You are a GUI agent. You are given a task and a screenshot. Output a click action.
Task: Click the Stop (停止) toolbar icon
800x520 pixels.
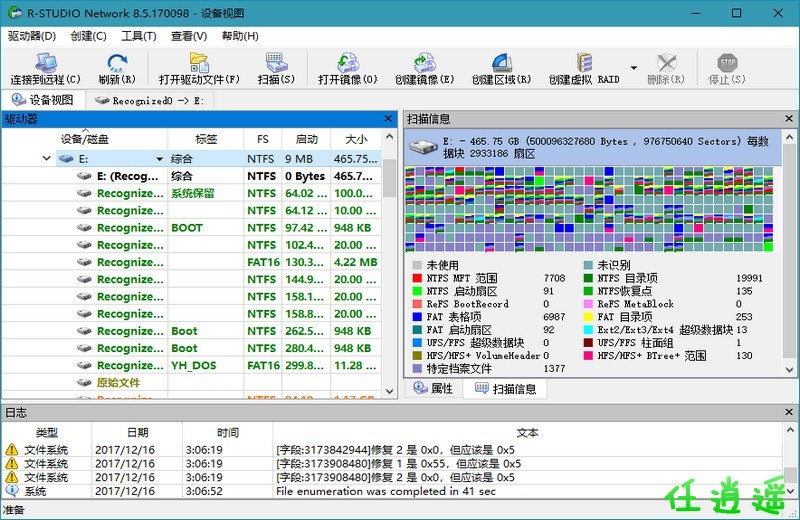click(727, 63)
